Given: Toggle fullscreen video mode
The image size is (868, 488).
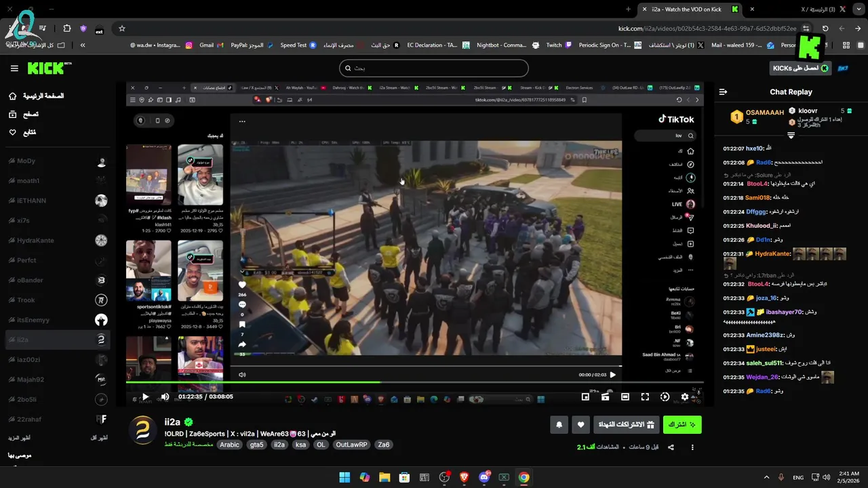Looking at the screenshot, I should (645, 396).
